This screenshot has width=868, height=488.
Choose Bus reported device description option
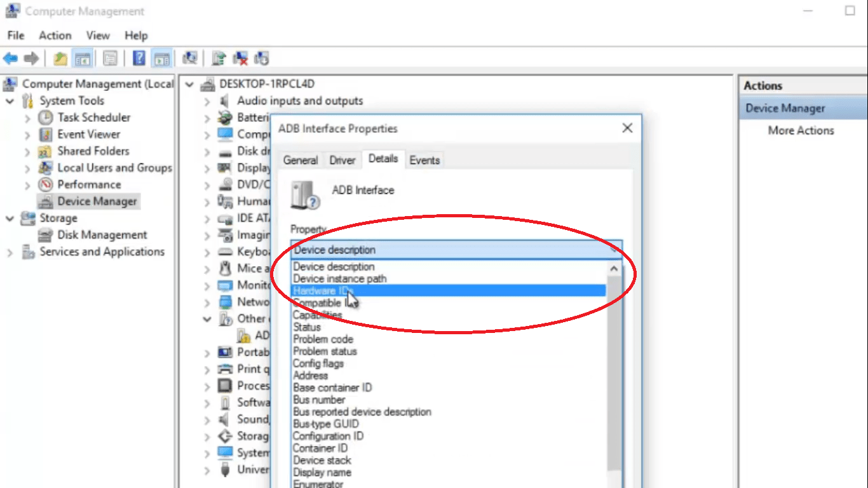click(448, 412)
